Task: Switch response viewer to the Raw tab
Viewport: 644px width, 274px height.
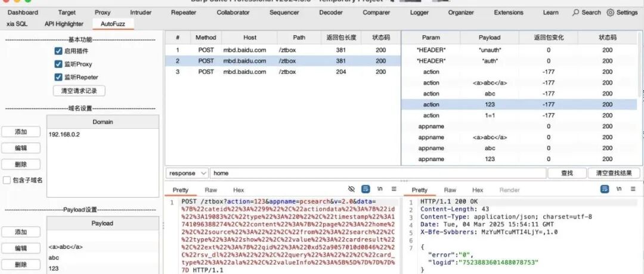Action: [450, 190]
